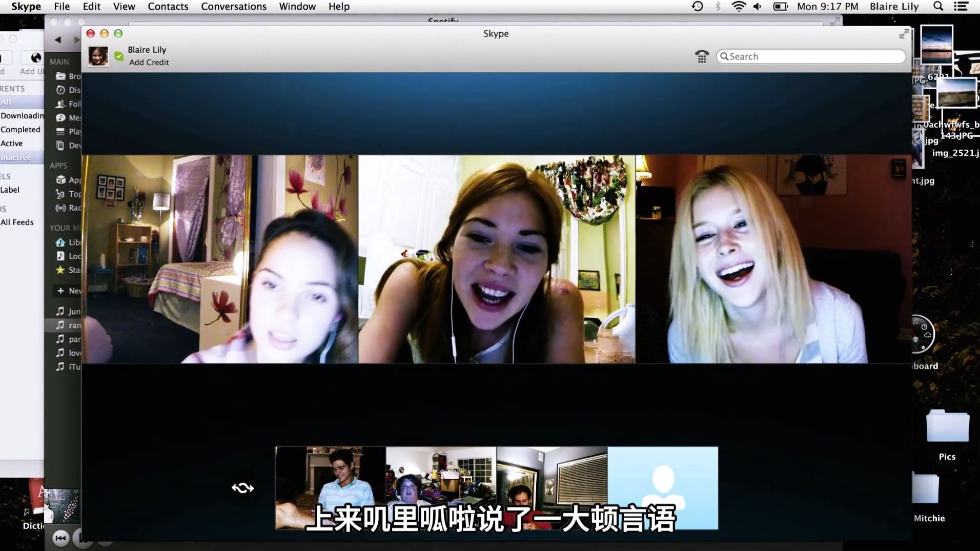Open Starred in the Spotify sidebar
This screenshot has width=980, height=551.
point(68,270)
